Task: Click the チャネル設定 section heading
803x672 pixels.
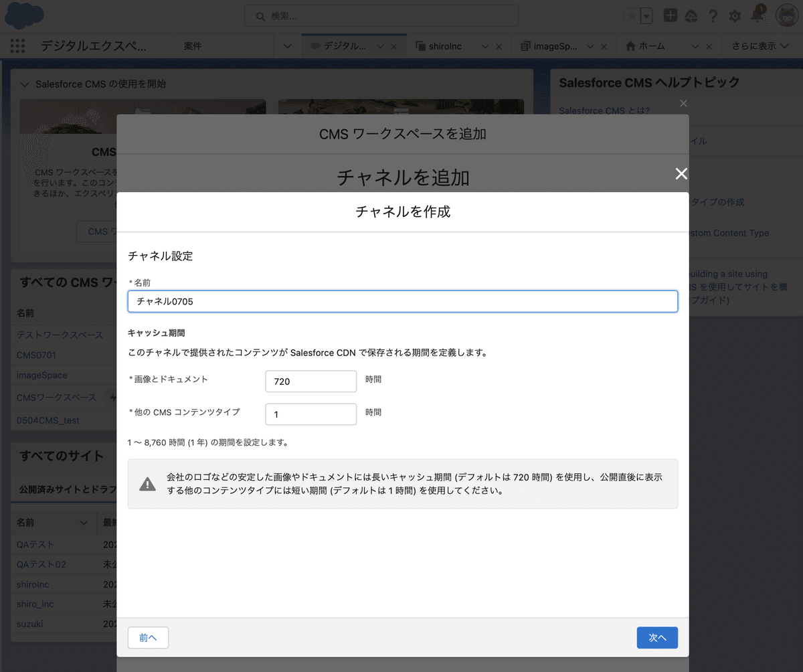Action: coord(161,256)
